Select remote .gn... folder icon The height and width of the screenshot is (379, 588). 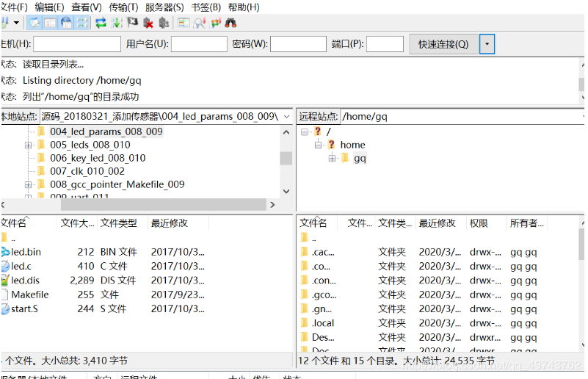[x=305, y=308]
